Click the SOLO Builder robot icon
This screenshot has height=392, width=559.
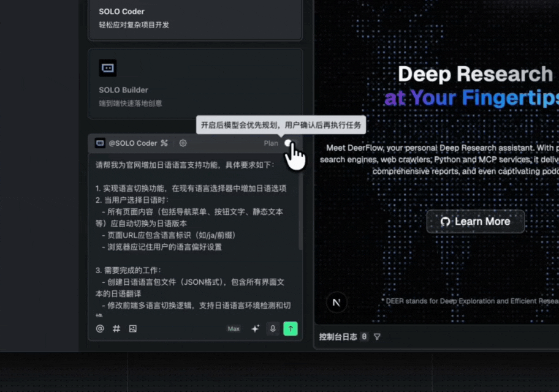[x=108, y=68]
